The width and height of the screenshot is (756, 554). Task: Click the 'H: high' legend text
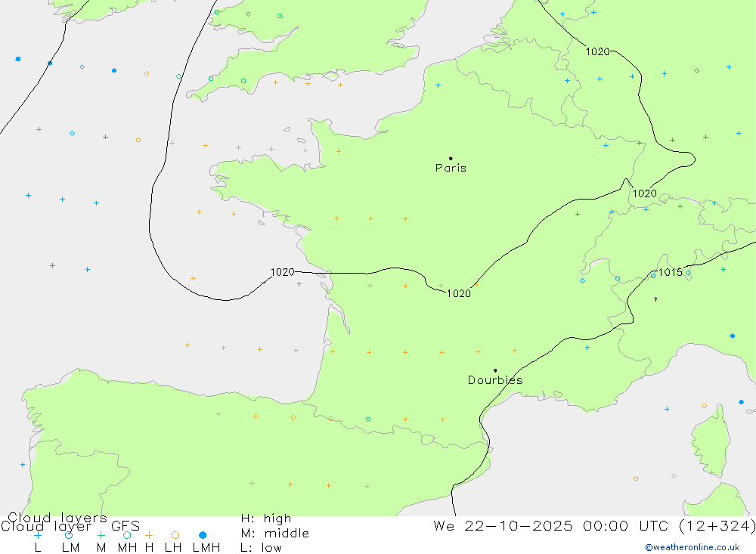tap(266, 518)
